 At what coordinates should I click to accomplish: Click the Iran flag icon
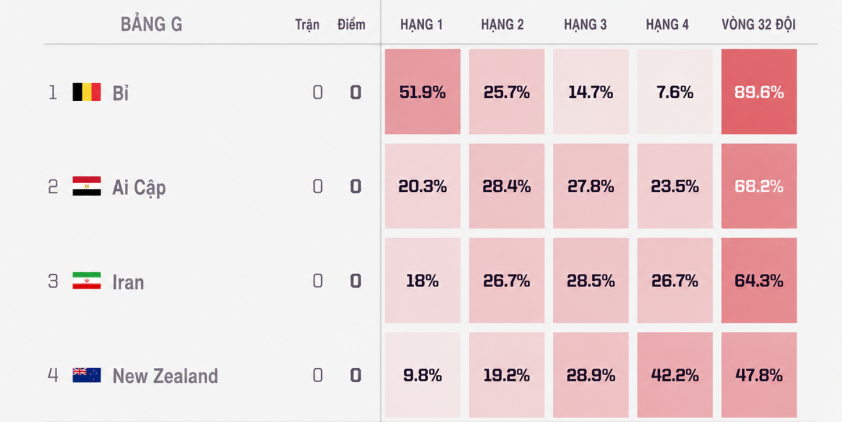(x=86, y=281)
